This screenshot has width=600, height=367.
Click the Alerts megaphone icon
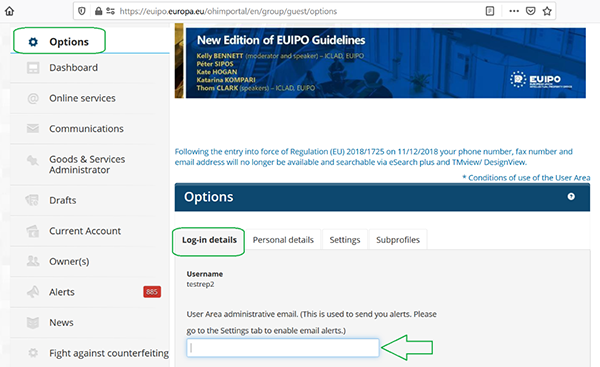(x=33, y=292)
